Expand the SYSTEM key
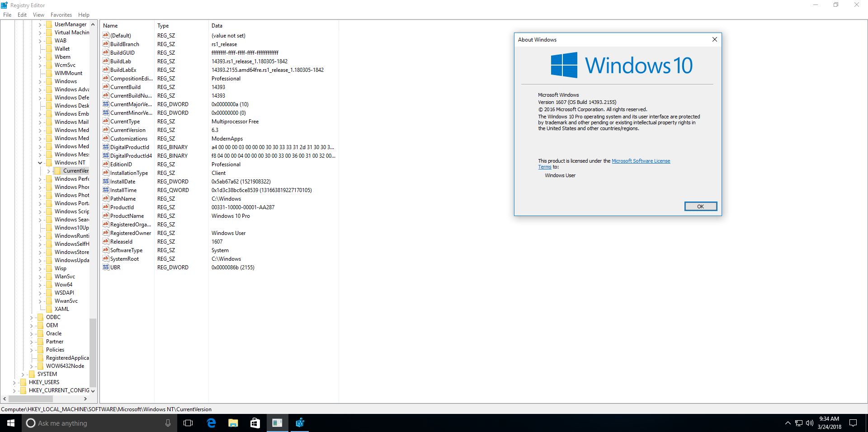 click(23, 374)
